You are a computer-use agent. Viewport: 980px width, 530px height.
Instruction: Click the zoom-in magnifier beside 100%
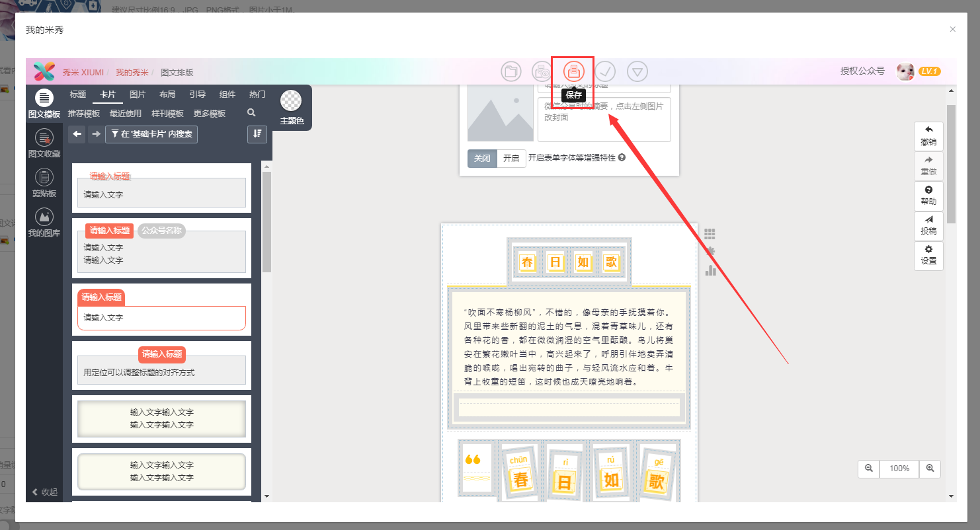930,469
